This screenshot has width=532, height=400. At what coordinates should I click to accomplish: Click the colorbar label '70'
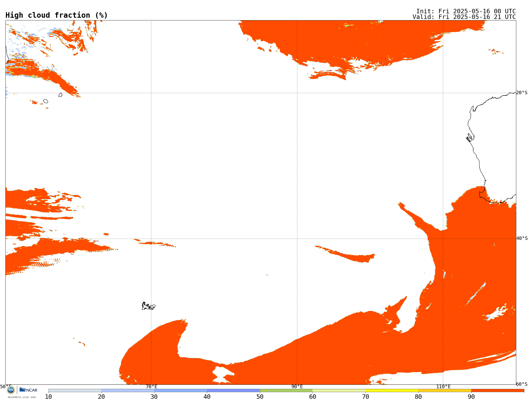pos(366,397)
